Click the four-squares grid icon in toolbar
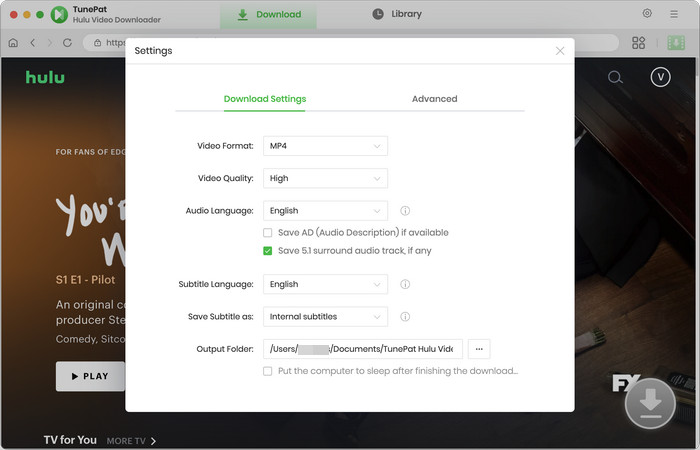Screen dimensions: 700x450 638,43
